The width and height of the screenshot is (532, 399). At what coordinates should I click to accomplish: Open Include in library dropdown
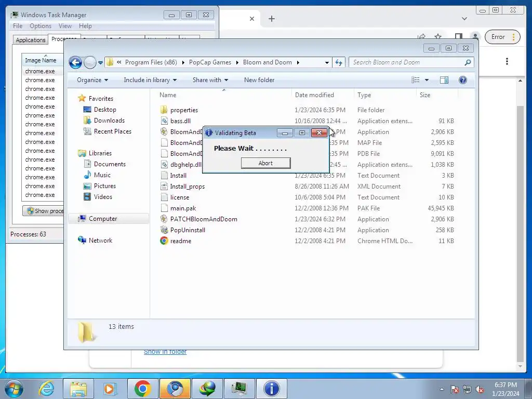click(x=150, y=80)
